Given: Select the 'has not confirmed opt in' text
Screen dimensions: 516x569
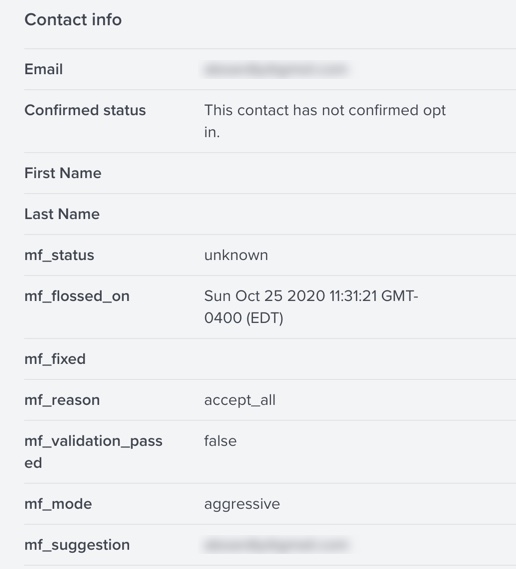Looking at the screenshot, I should point(325,121).
